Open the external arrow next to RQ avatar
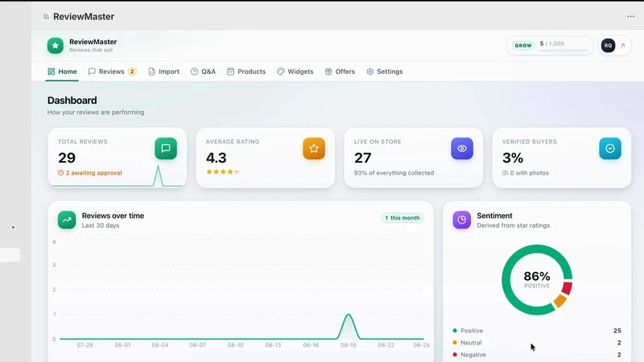Screen dimensions: 644x362 point(622,46)
